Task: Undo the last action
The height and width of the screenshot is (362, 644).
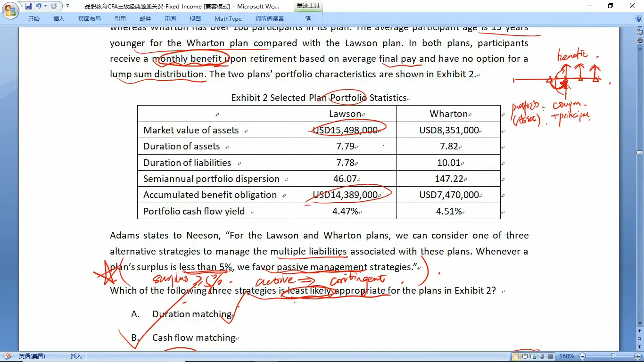Action: click(x=39, y=6)
